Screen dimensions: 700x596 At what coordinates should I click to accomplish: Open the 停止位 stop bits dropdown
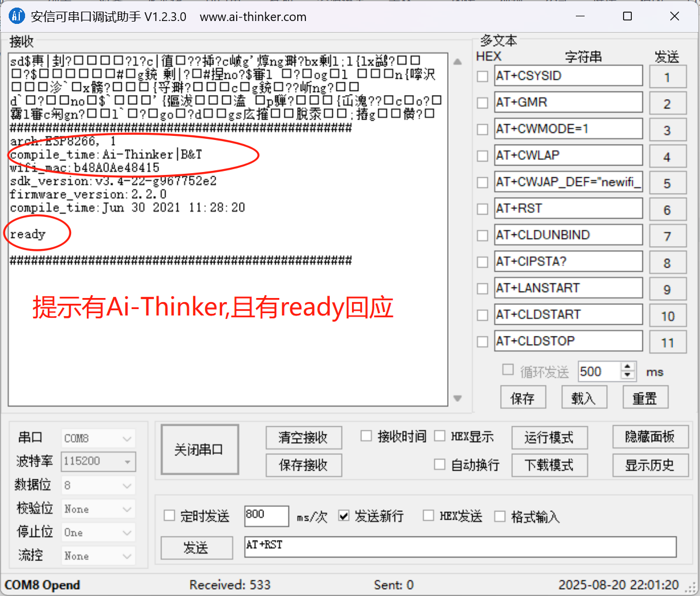coord(98,532)
